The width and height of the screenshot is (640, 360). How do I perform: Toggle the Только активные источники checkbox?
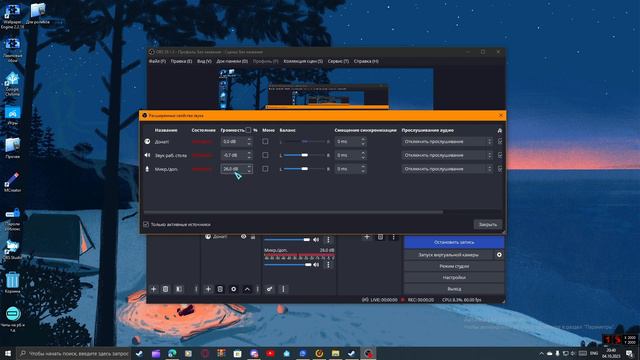[146, 224]
